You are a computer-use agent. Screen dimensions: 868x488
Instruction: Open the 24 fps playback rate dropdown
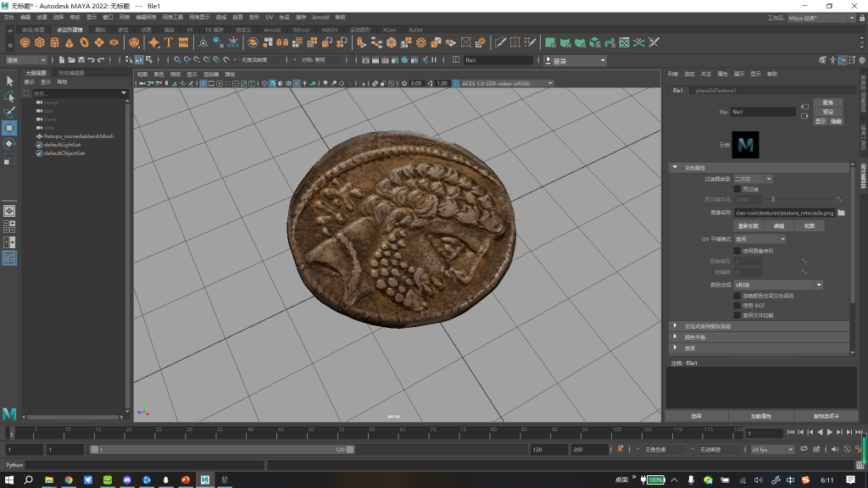pyautogui.click(x=772, y=449)
